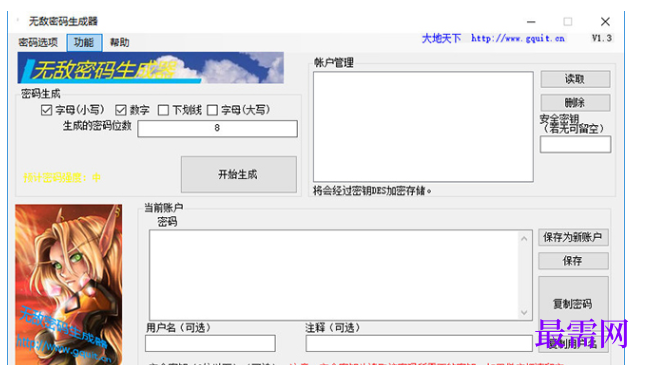The image size is (647, 365).
Task: Click the 预计密码强度：中 text
Action: 62,178
